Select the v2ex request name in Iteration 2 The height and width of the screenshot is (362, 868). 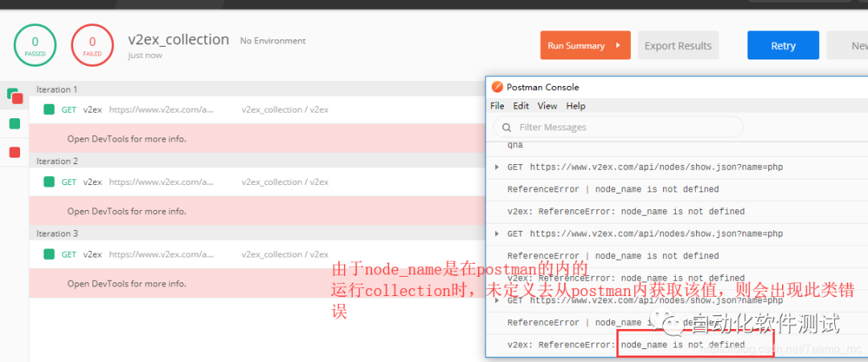click(92, 182)
